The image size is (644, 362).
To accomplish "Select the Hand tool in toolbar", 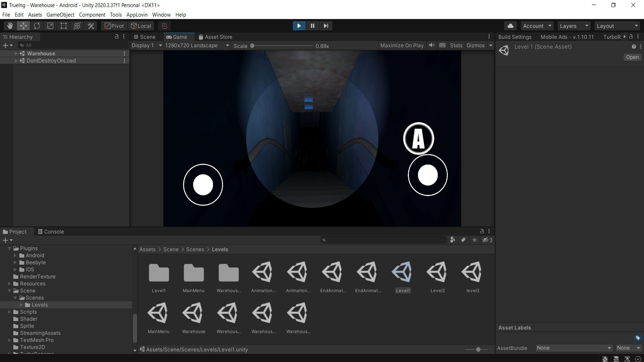I will click(x=10, y=26).
